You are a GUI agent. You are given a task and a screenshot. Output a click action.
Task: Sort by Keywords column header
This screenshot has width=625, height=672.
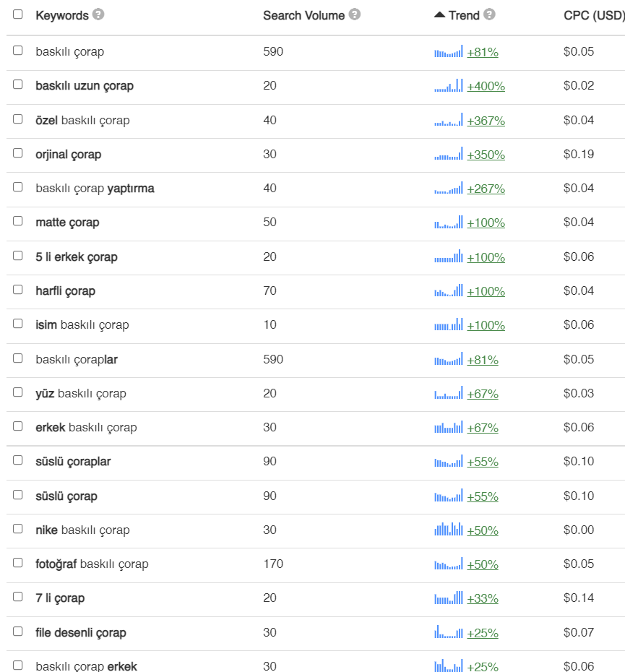[61, 15]
